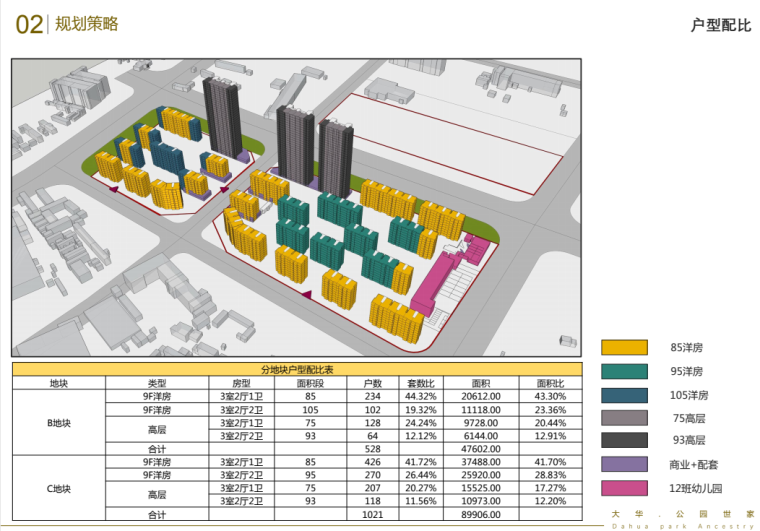Click the B地块 row label cell

[59, 422]
